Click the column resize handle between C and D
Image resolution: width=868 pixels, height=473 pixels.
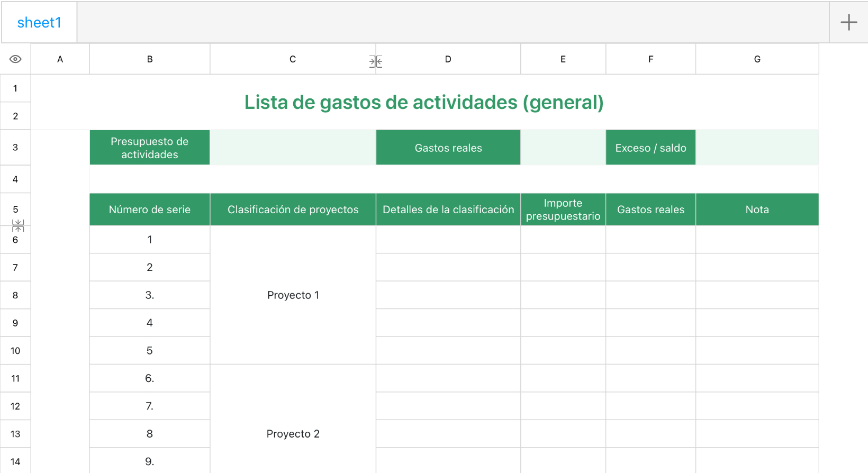click(376, 62)
